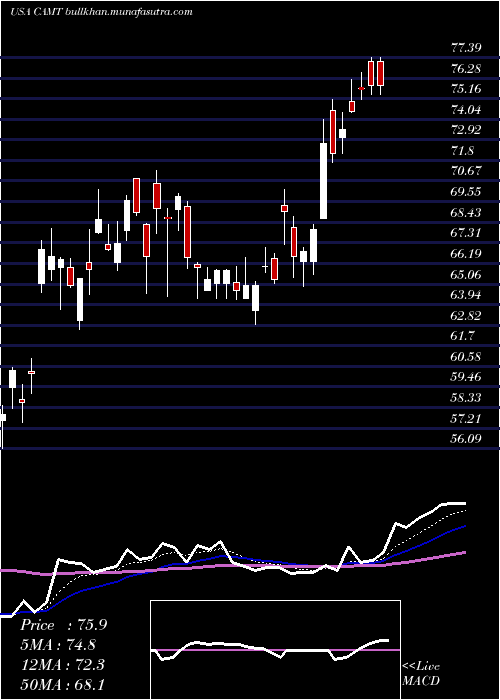Screen dimensions: 500x700
Task: Click the 67.31 price axis label
Action: coord(466,233)
